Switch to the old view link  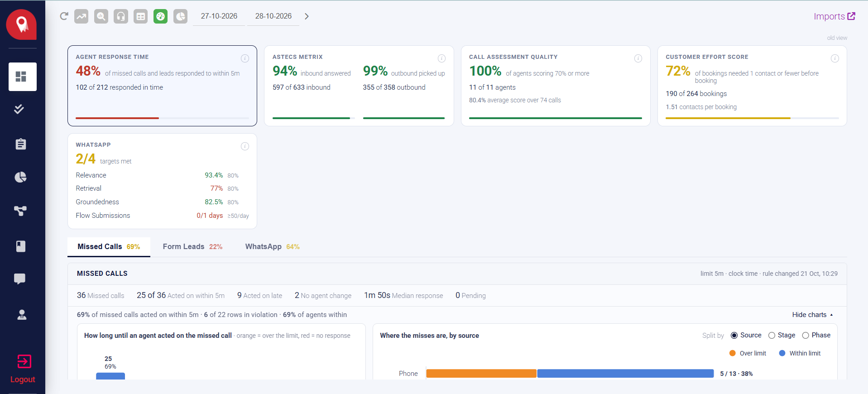[x=837, y=38]
